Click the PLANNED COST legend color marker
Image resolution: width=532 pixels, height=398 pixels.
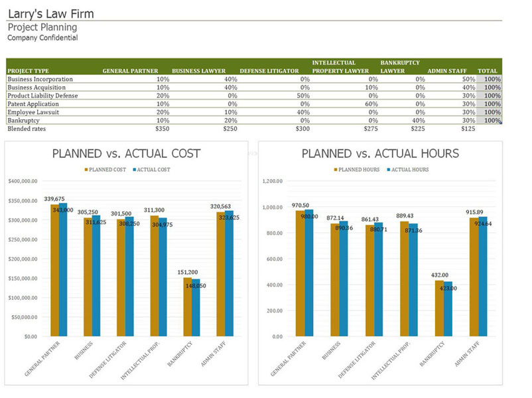86,170
